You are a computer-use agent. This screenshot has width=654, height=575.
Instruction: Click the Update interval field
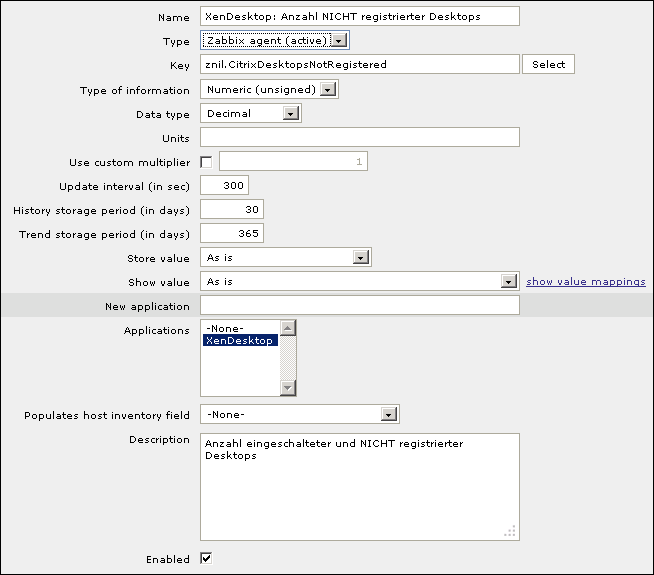click(224, 186)
